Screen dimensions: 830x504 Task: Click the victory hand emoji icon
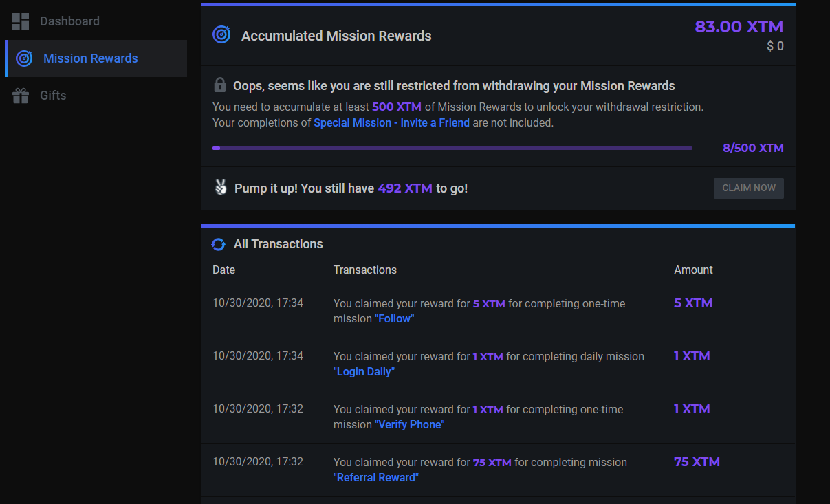point(221,187)
